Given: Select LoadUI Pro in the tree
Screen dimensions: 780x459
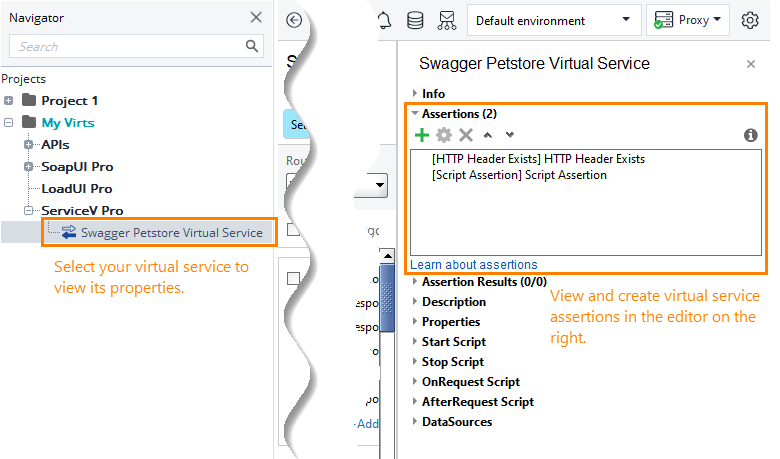Looking at the screenshot, I should point(77,188).
